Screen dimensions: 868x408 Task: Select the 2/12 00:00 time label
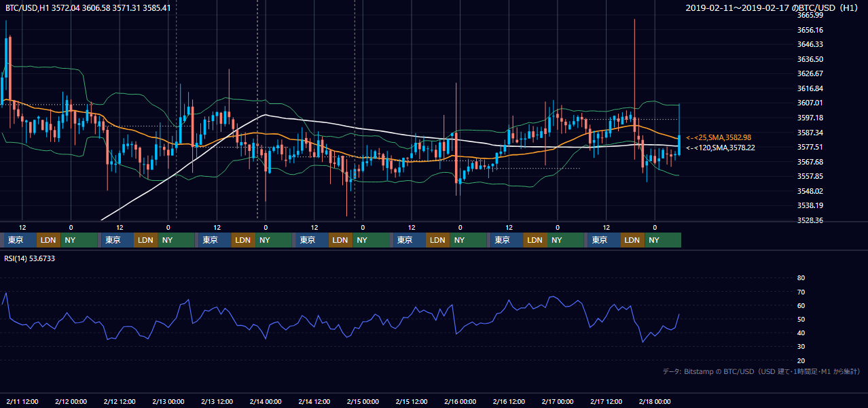pyautogui.click(x=71, y=401)
